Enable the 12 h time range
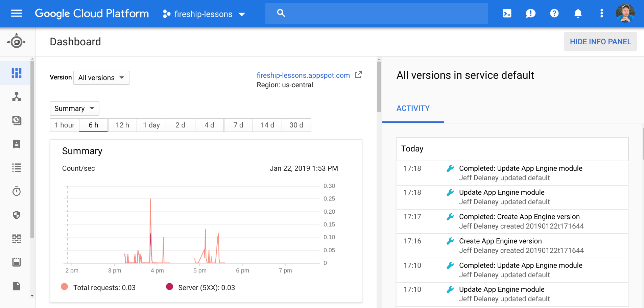The width and height of the screenshot is (644, 308). [x=122, y=125]
